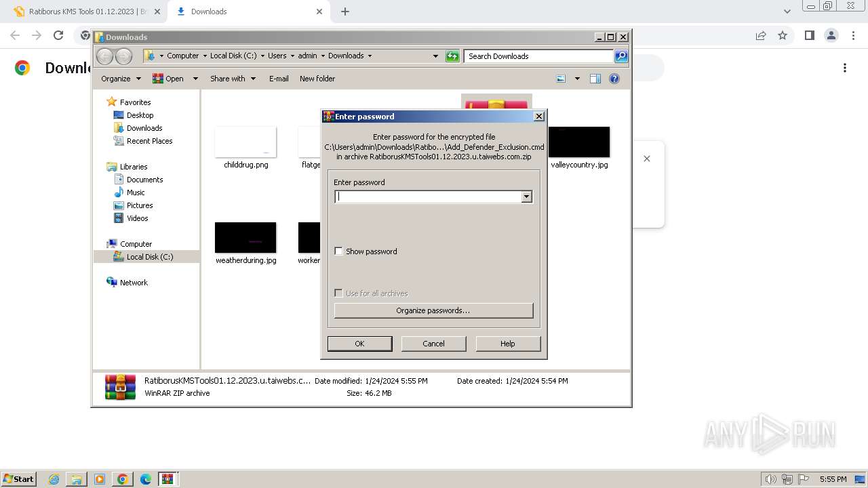868x488 pixels.
Task: Click the Users breadcrumb in address bar
Action: click(277, 56)
